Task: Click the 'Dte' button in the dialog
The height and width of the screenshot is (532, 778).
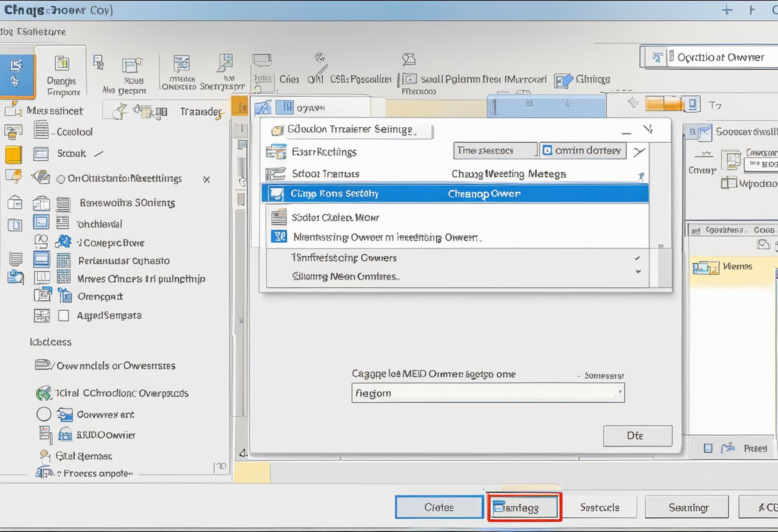Action: [637, 435]
